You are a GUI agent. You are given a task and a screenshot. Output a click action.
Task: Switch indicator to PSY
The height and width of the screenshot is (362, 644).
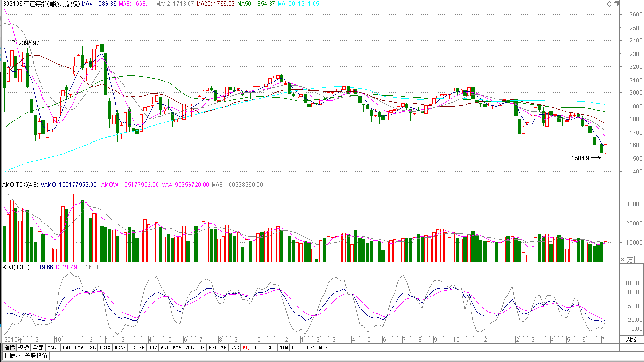tap(311, 347)
